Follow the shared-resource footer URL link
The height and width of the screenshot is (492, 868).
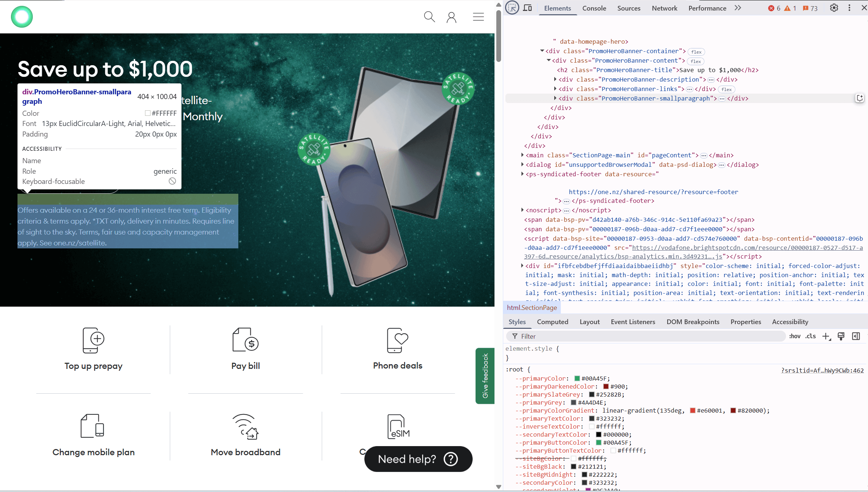[653, 192]
